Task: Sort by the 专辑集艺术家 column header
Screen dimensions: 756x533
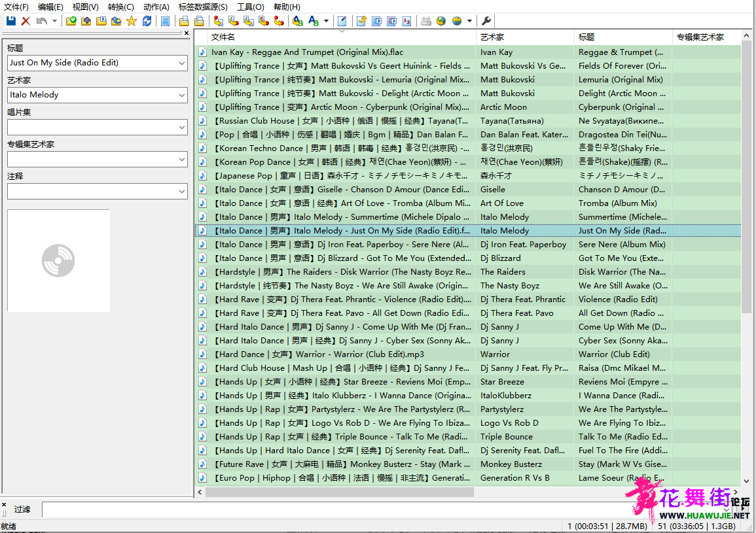Action: 706,37
